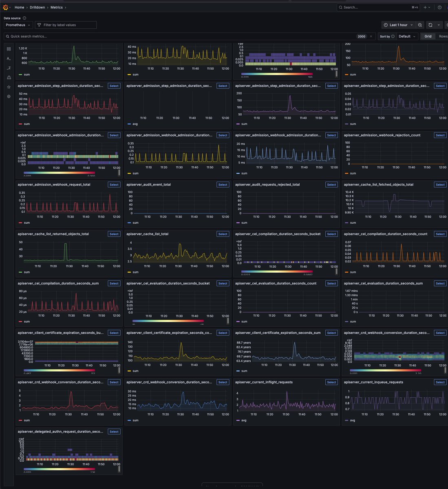448x489 pixels.
Task: Select the apiserver_audit_requests_rejected_total metric
Action: tap(331, 185)
